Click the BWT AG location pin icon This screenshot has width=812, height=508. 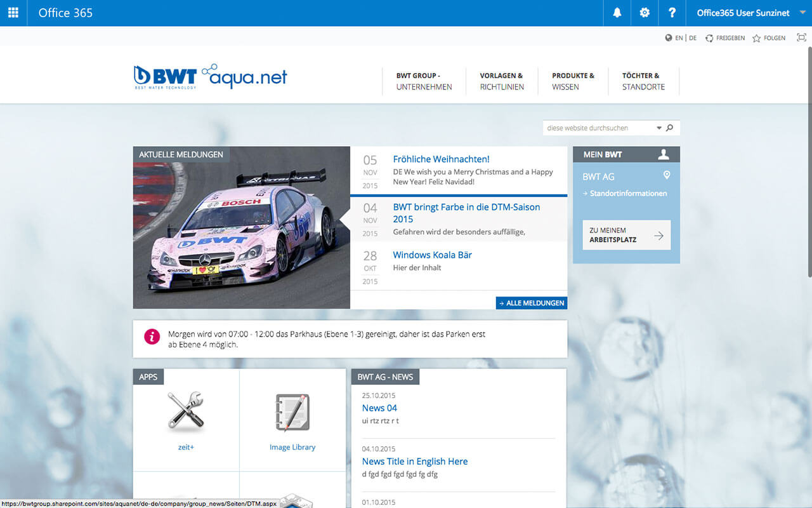click(x=667, y=175)
